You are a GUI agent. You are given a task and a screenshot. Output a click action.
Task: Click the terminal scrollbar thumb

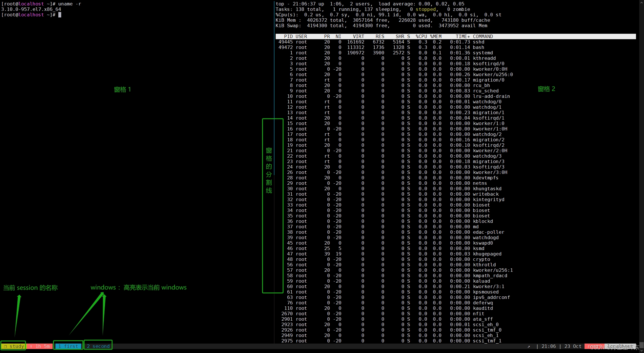(x=641, y=345)
